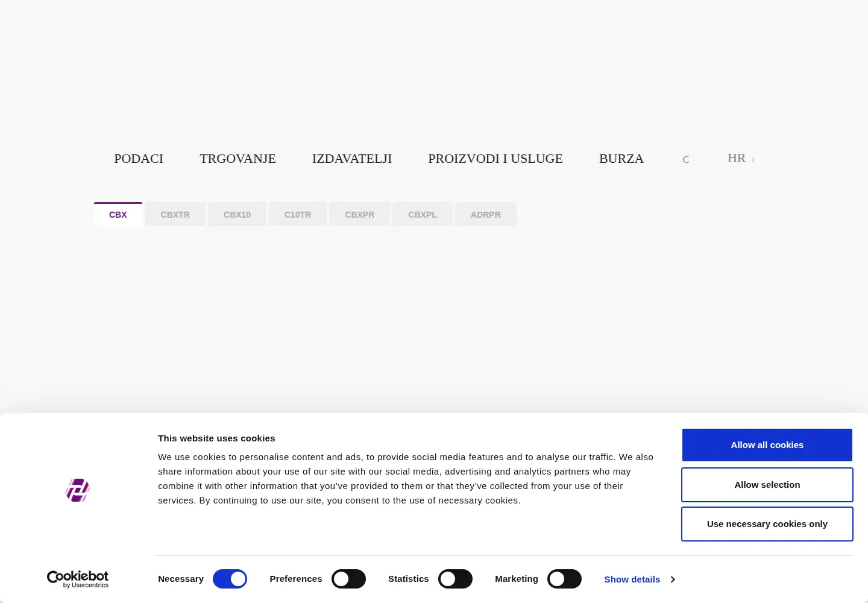Viewport: 868px width, 603px height.
Task: Click Use necessary cookies only
Action: (x=767, y=524)
